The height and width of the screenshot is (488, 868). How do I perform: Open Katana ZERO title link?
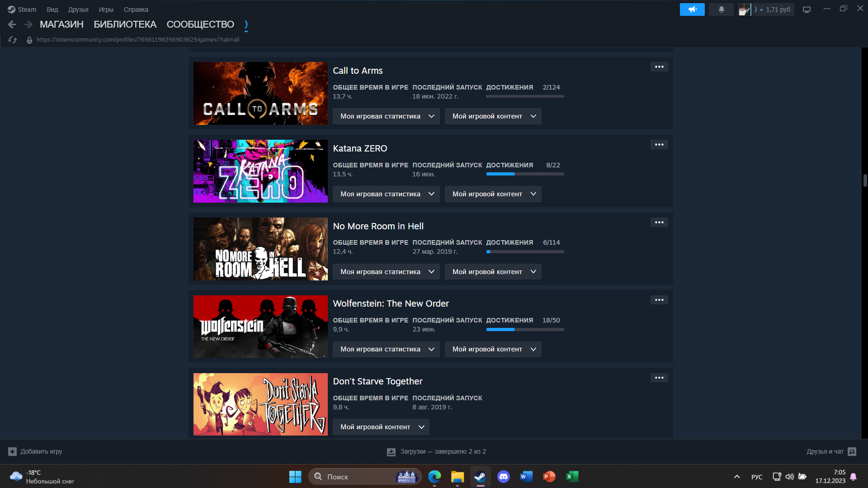(360, 148)
